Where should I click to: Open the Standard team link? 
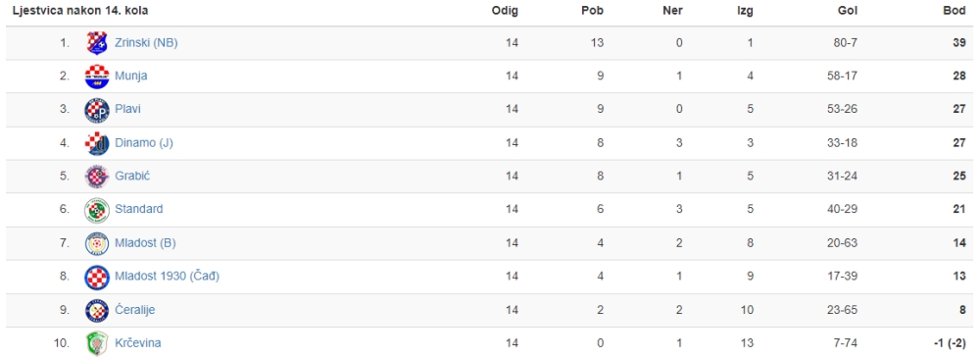pos(139,209)
